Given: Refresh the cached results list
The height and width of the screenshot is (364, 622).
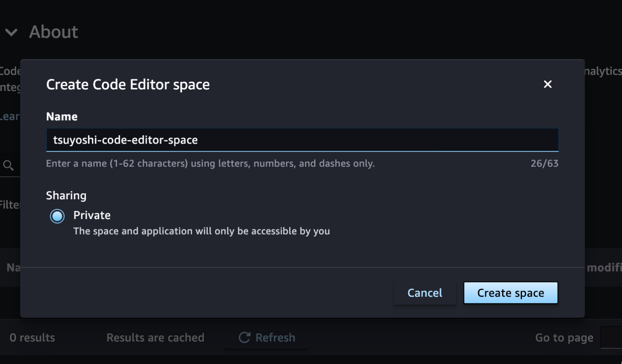Looking at the screenshot, I should pos(266,337).
